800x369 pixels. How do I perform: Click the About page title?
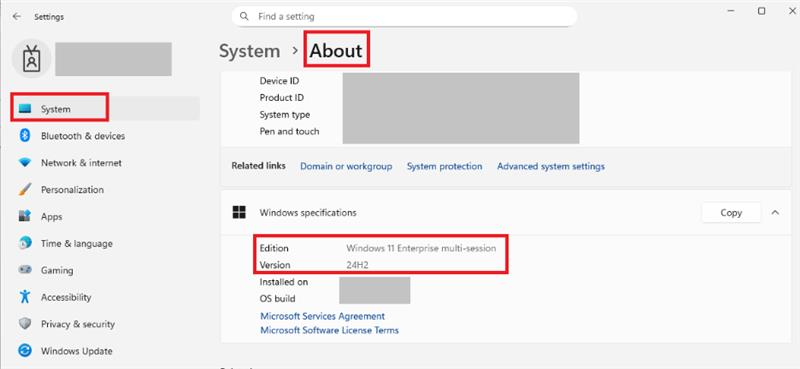336,51
